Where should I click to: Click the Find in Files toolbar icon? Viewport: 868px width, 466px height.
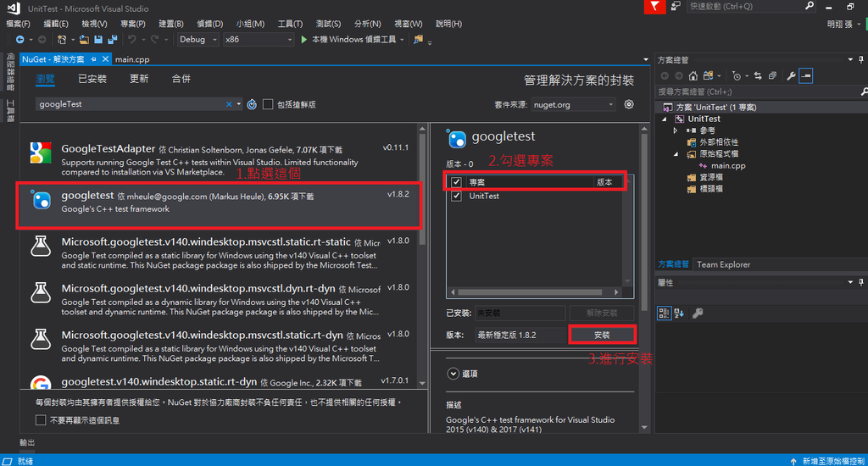click(418, 39)
